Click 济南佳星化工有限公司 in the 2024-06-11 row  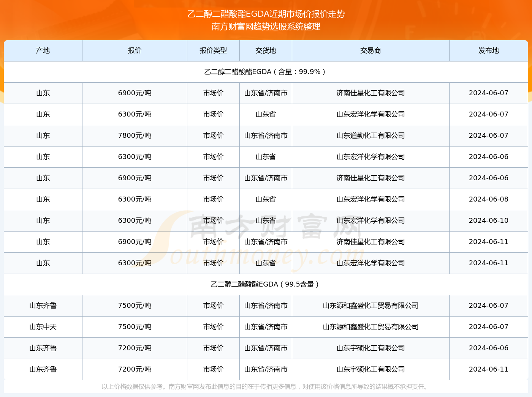tap(370, 242)
